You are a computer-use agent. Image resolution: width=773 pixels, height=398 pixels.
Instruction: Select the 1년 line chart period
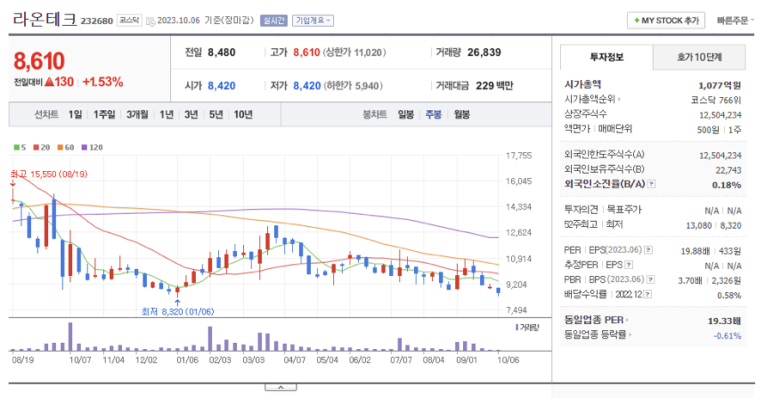pos(167,114)
